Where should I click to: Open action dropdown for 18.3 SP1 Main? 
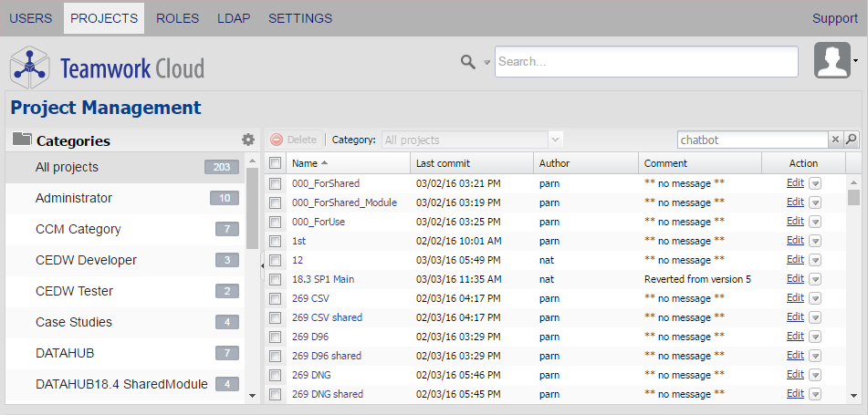[815, 279]
